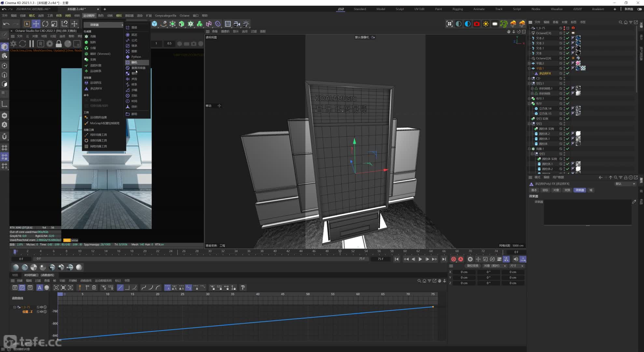Viewport: 644px width, 352px height.
Task: Click the red render record icon top right
Action: [477, 24]
